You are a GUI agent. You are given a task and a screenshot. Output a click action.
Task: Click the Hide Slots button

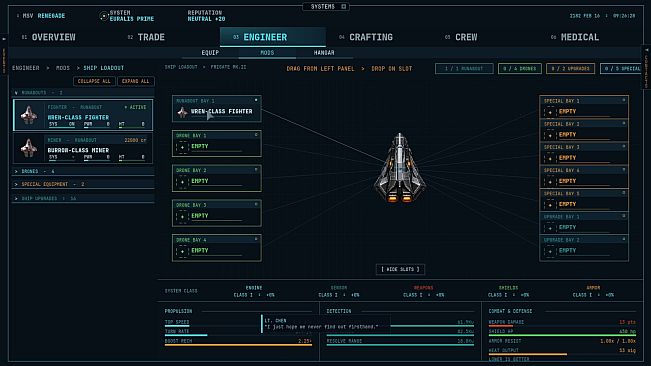(400, 269)
